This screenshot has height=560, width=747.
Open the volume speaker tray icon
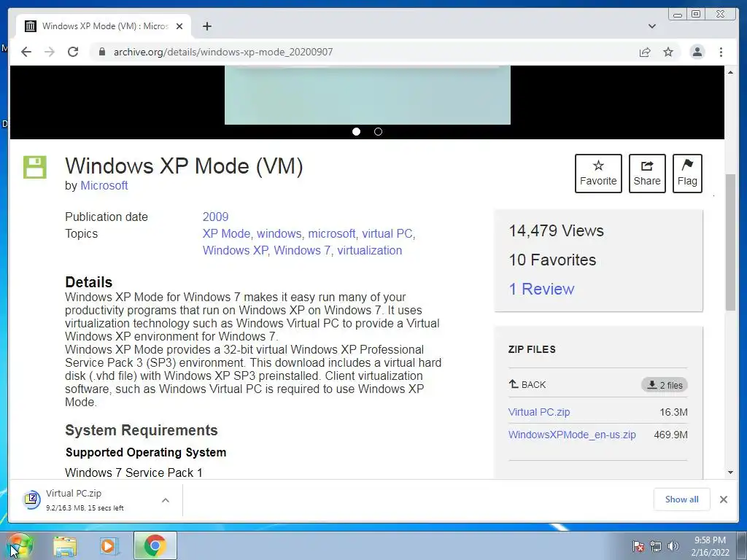673,546
